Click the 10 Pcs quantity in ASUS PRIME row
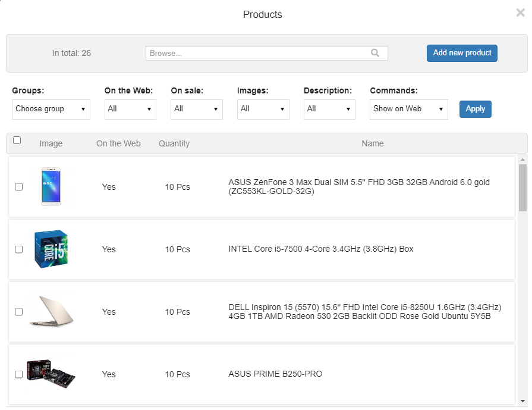Screen dimensions: 532x410 click(178, 374)
